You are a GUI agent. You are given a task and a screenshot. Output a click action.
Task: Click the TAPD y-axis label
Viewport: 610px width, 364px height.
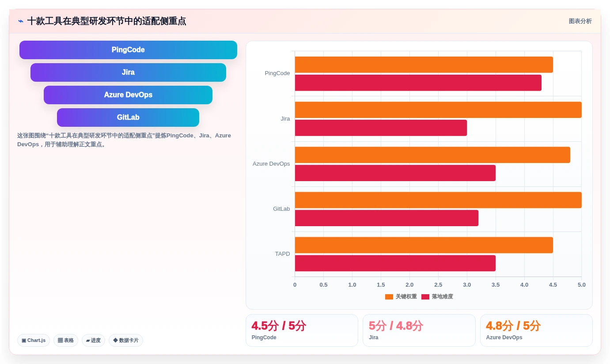(x=282, y=254)
